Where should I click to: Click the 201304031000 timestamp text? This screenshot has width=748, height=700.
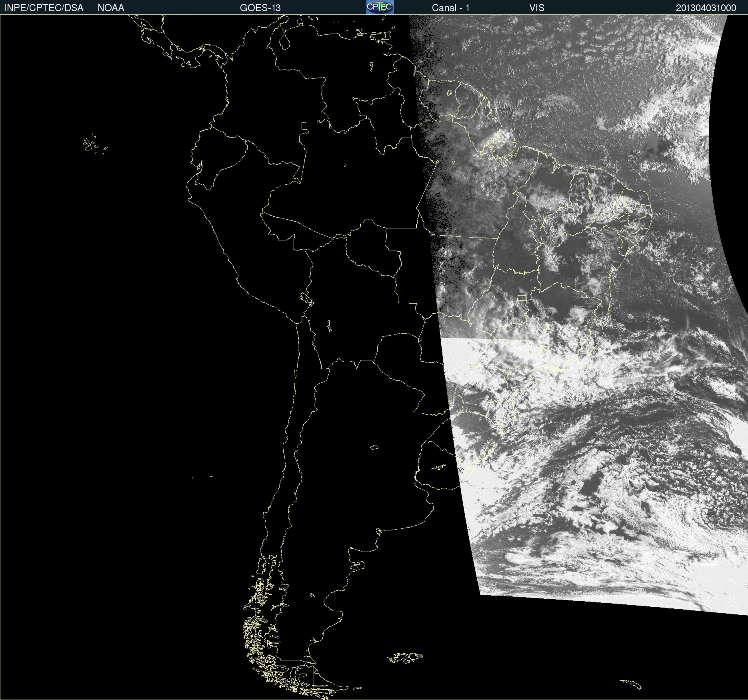point(706,8)
